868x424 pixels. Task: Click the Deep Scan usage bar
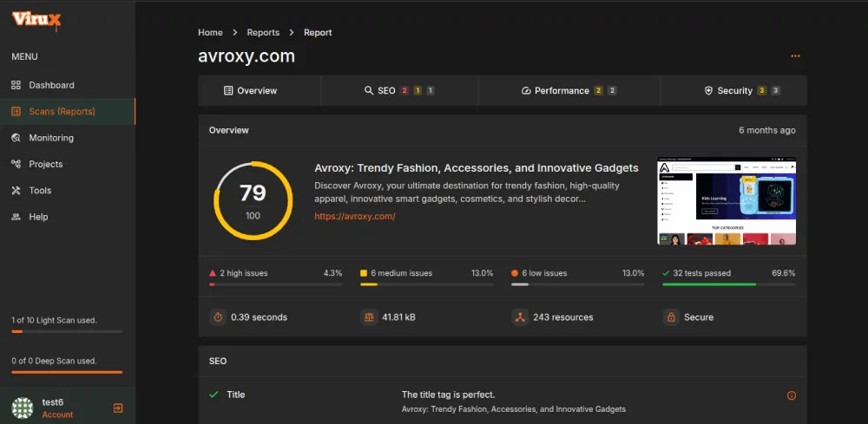[67, 372]
